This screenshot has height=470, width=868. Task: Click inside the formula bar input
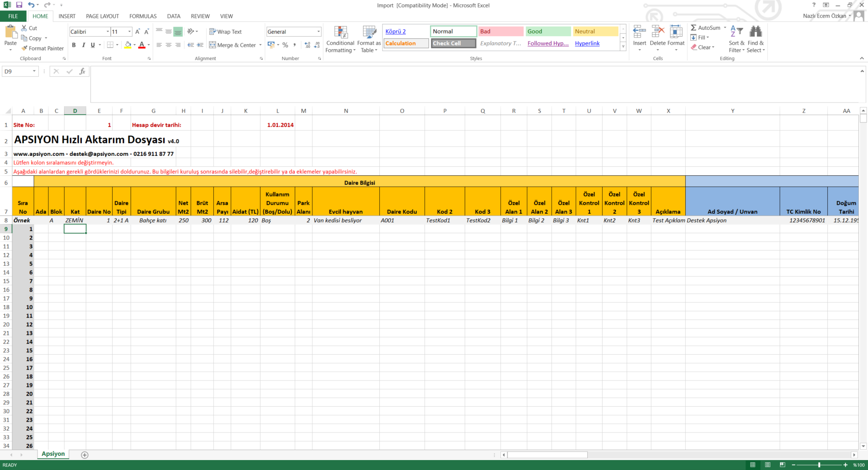(474, 84)
